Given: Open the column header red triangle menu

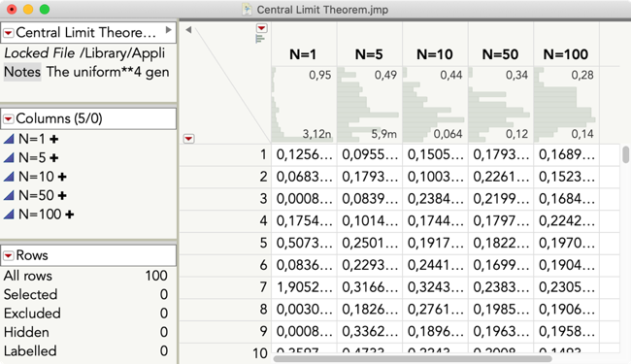Looking at the screenshot, I should [x=261, y=28].
